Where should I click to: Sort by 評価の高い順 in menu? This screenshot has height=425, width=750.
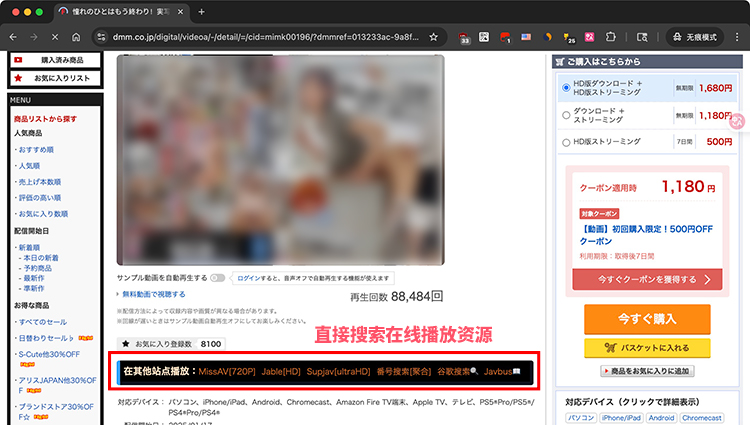point(40,197)
